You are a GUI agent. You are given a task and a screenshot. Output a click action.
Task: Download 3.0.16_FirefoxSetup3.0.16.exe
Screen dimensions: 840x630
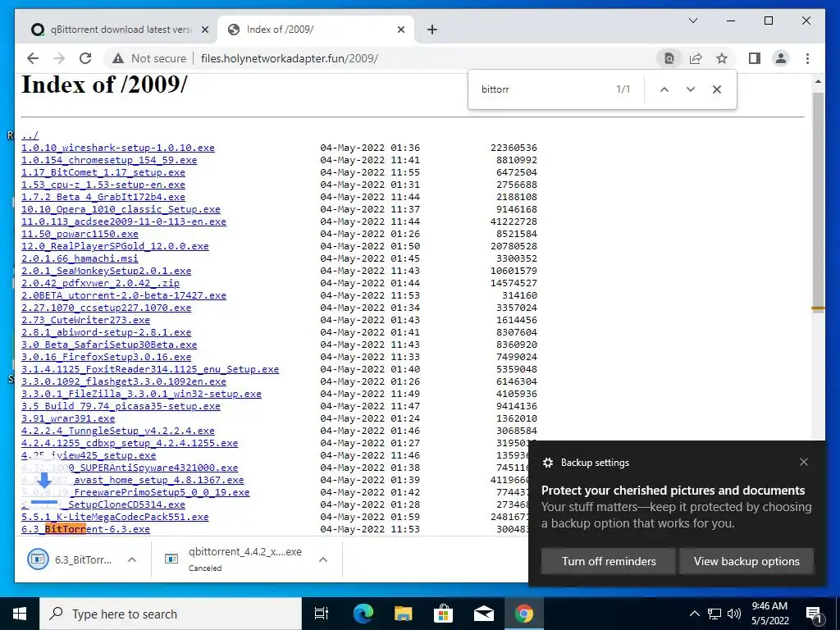[106, 358]
